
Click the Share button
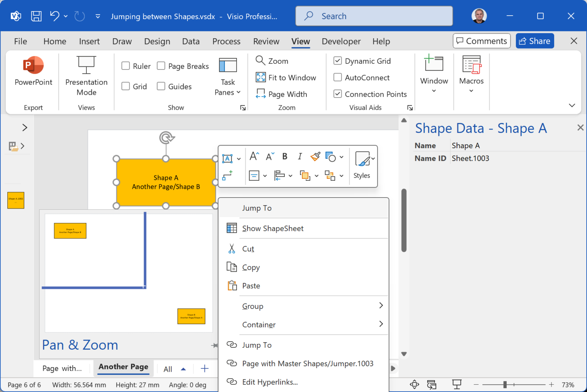535,41
